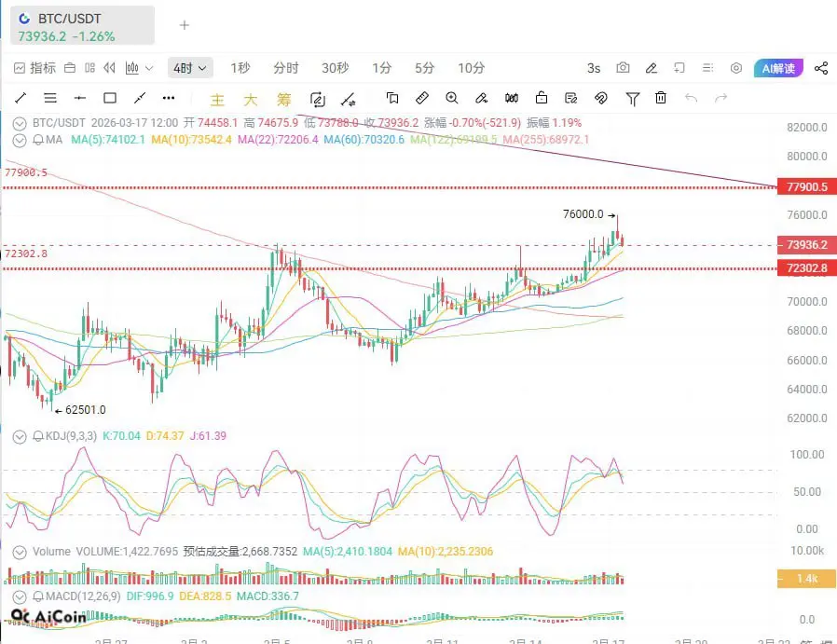The width and height of the screenshot is (837, 644).
Task: Toggle the hide drawings link icon
Action: 601,98
